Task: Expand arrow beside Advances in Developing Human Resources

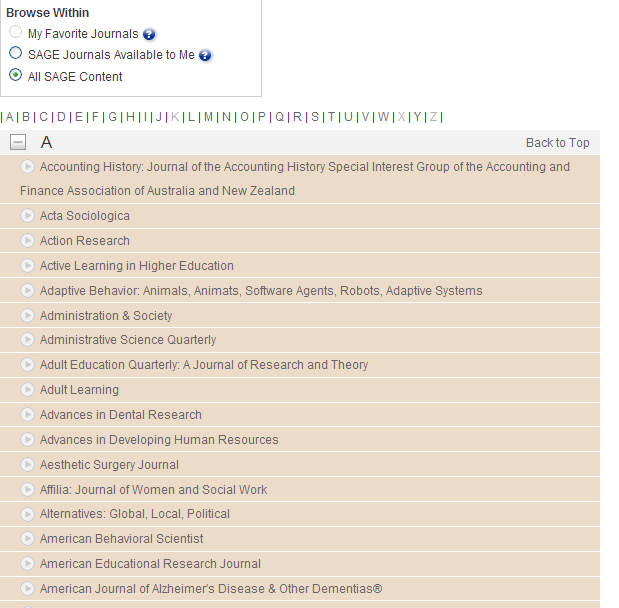Action: click(x=27, y=439)
